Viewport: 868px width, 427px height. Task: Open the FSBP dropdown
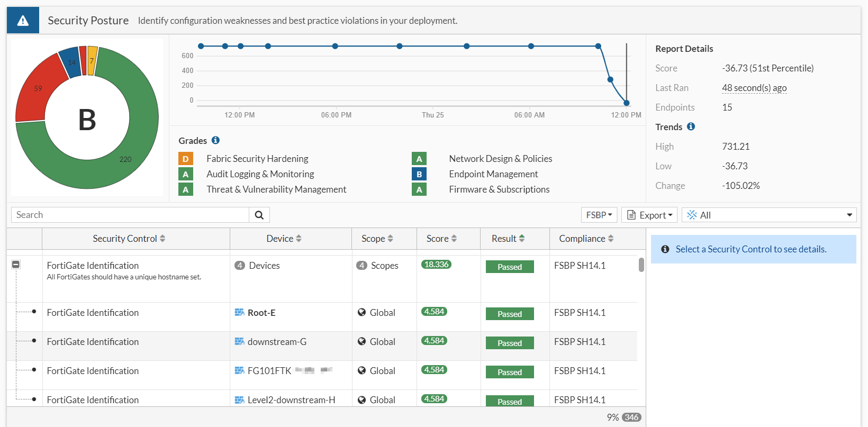tap(599, 215)
